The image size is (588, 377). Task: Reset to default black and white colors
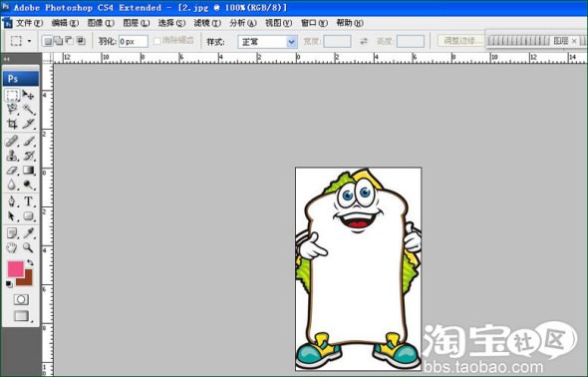(9, 284)
